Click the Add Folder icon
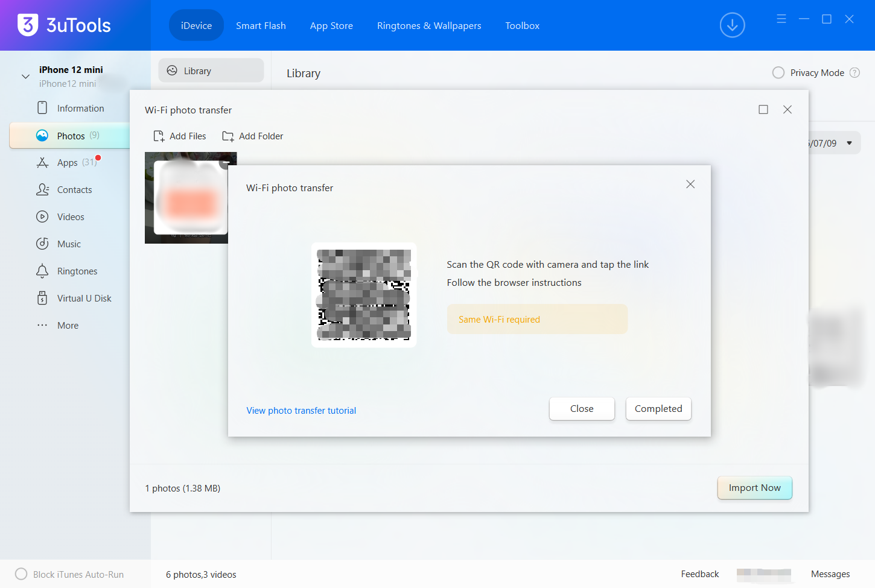The image size is (875, 588). [228, 136]
